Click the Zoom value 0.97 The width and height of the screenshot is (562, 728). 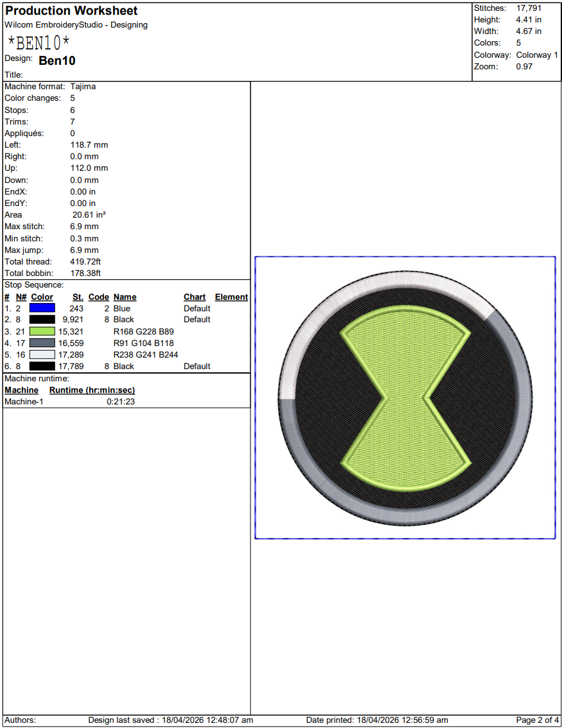click(x=524, y=66)
